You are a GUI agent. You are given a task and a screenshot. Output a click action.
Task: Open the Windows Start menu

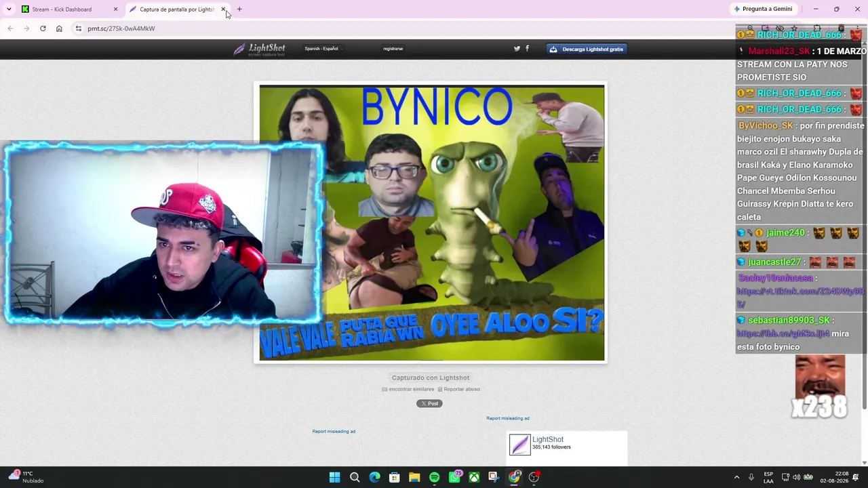(334, 477)
